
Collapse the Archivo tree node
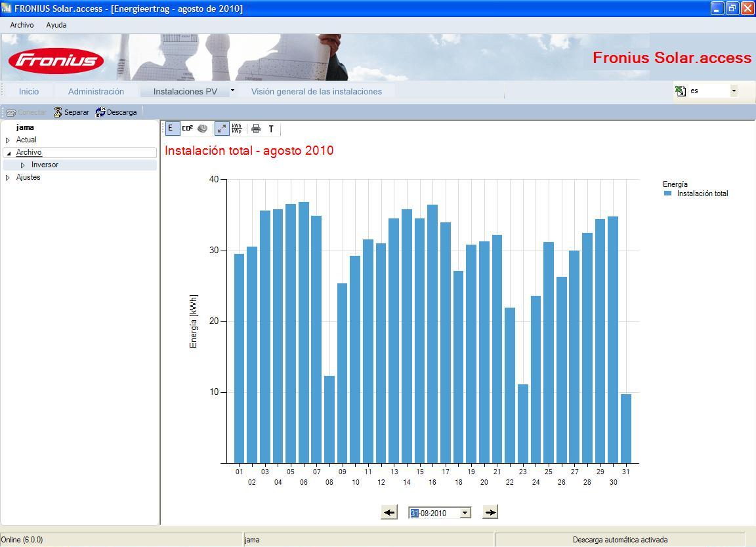point(8,153)
